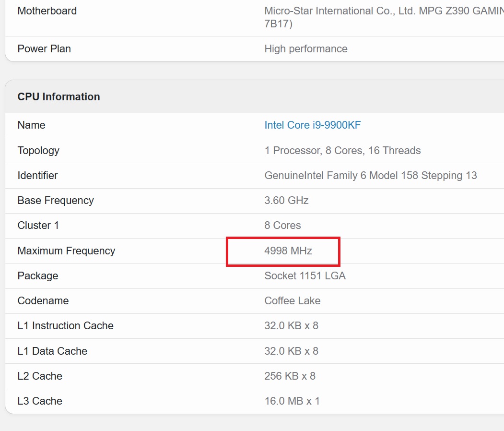Click the 16.0 MB x 1 L3 value
Screen dimensions: 504x431
[292, 401]
